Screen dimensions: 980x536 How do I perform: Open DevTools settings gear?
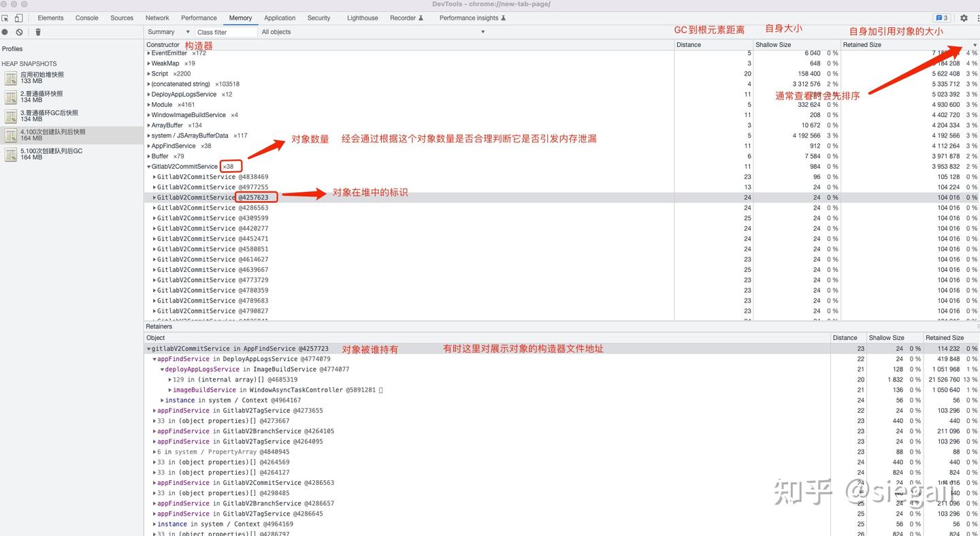click(964, 18)
